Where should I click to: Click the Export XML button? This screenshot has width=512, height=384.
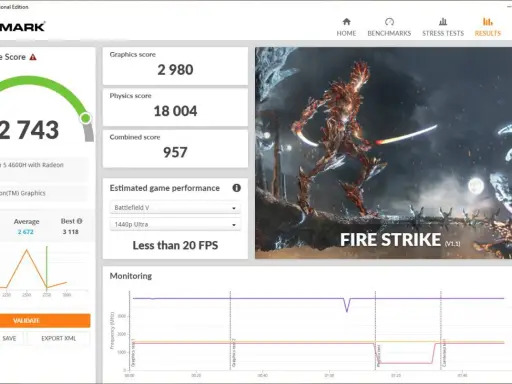pos(59,338)
